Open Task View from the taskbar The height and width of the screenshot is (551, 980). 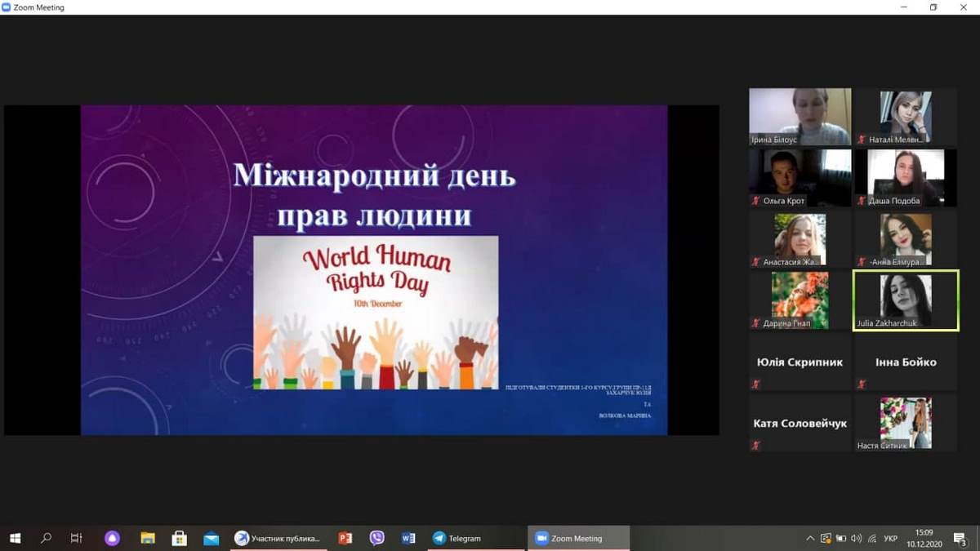(x=77, y=538)
